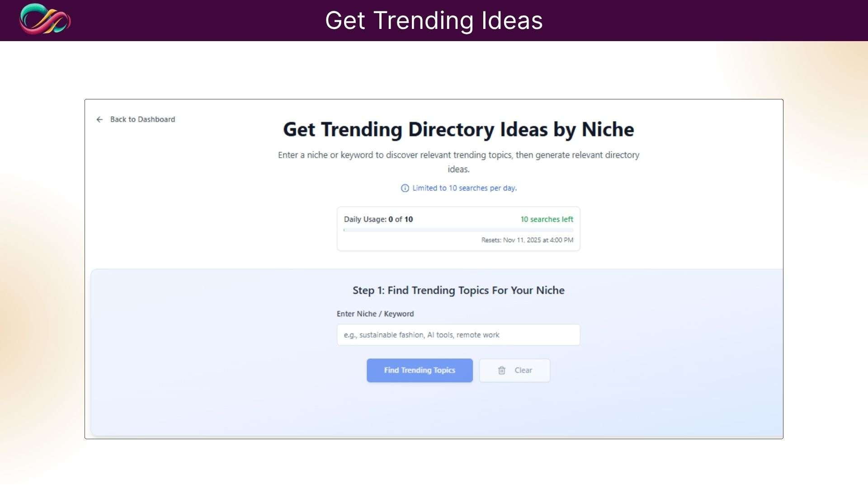The width and height of the screenshot is (868, 488).
Task: Open Back to Dashboard link
Action: pos(142,119)
